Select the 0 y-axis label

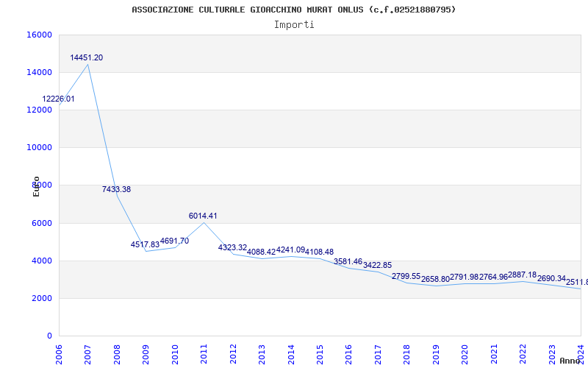49,336
